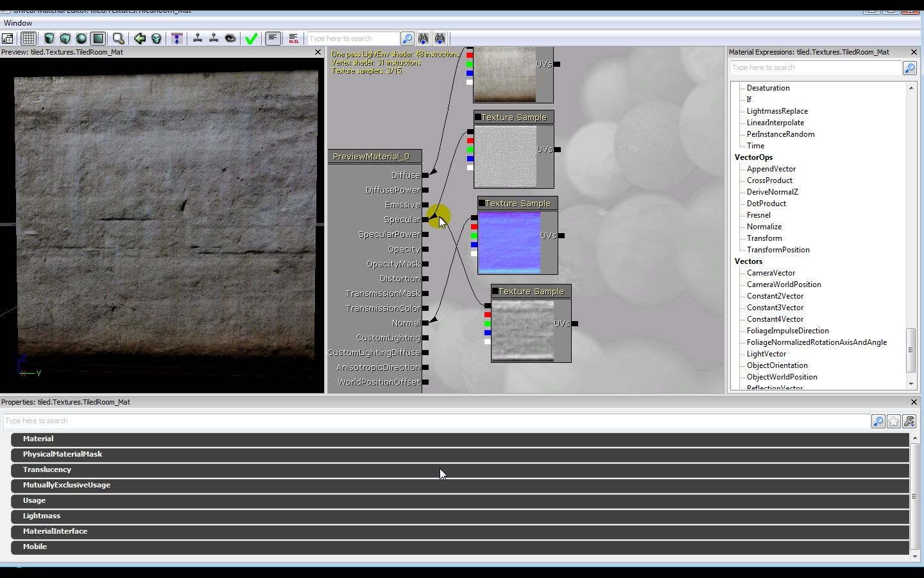924x578 pixels.
Task: Close the Preview panel
Action: coord(318,52)
